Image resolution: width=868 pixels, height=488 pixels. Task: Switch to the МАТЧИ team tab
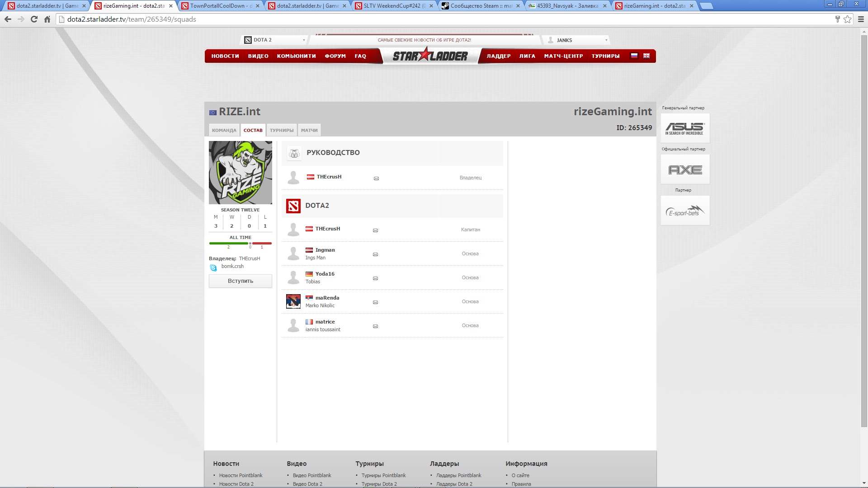coord(309,130)
